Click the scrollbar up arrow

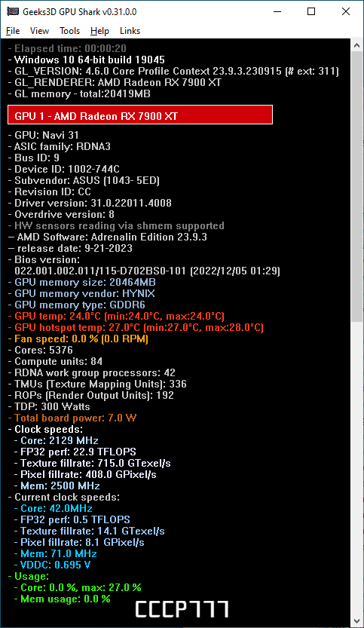pos(357,45)
